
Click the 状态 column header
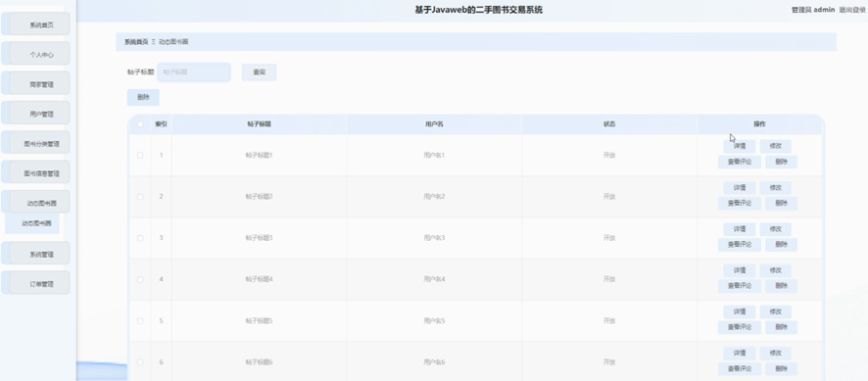(x=609, y=124)
